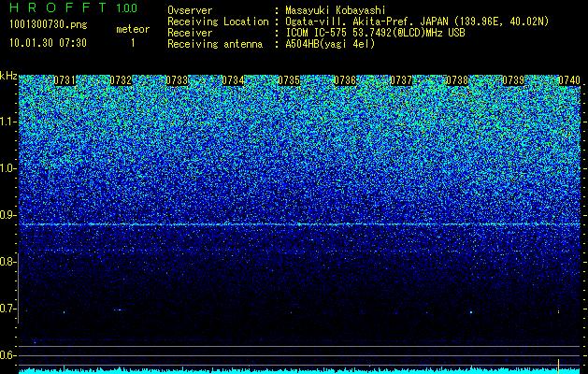Click the 0.7 frequency axis label
This screenshot has height=374, width=588.
click(x=7, y=309)
